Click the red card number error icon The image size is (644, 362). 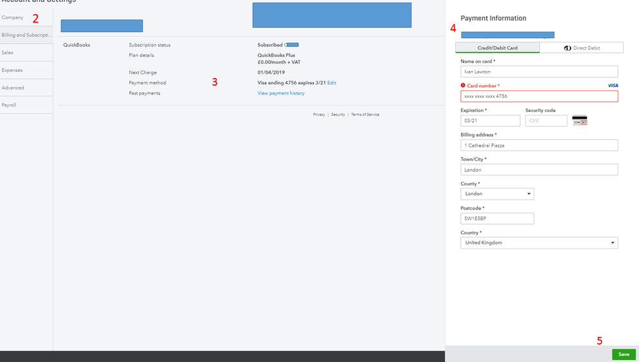click(x=463, y=86)
